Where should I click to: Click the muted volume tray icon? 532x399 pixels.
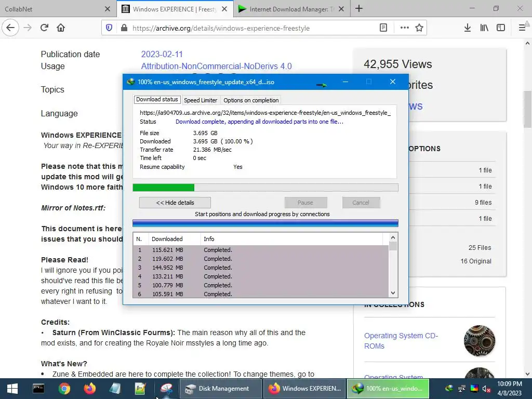point(486,389)
